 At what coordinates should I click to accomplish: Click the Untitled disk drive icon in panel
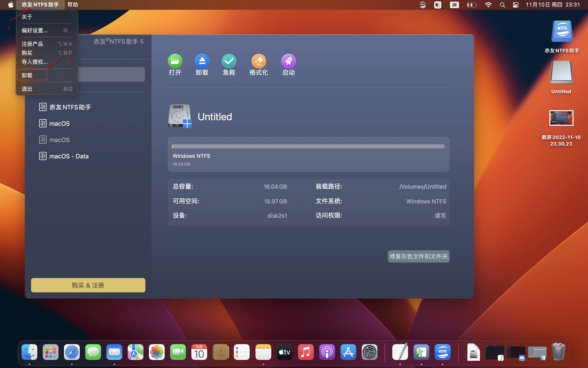[x=180, y=116]
